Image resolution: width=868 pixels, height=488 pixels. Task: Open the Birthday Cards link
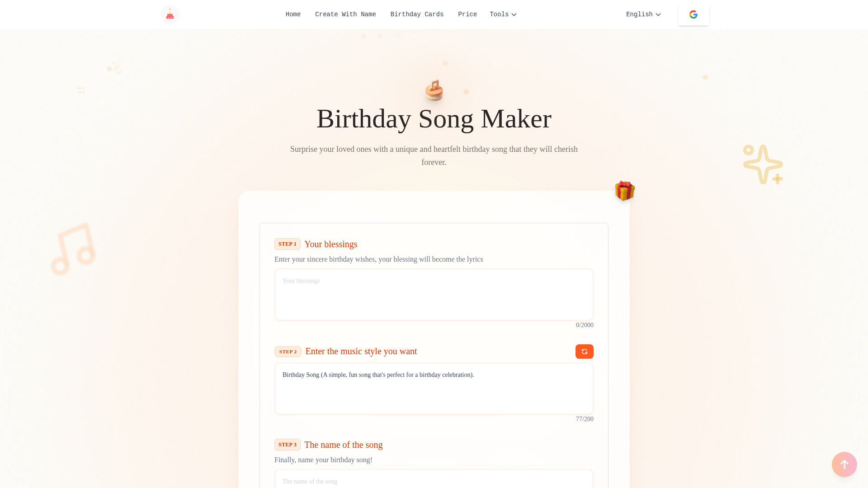[417, 14]
